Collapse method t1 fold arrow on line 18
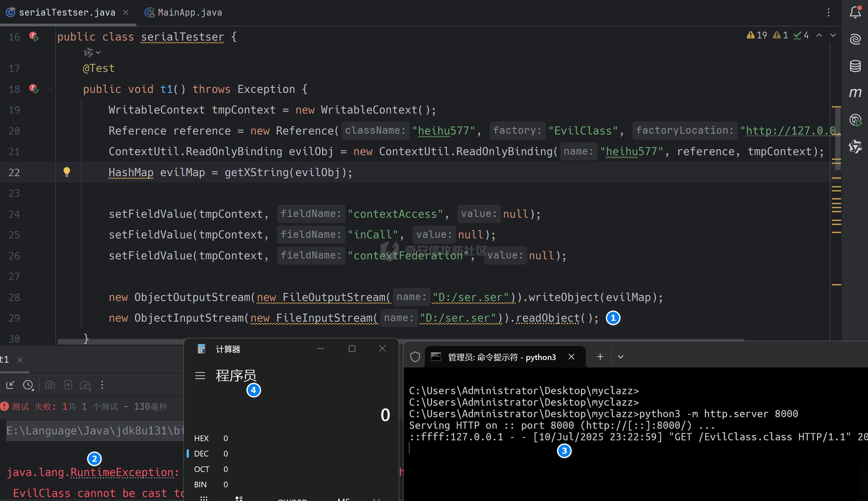 click(50, 89)
